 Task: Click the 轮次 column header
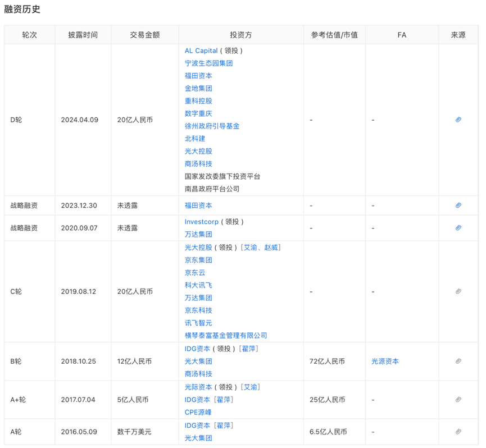pyautogui.click(x=29, y=35)
